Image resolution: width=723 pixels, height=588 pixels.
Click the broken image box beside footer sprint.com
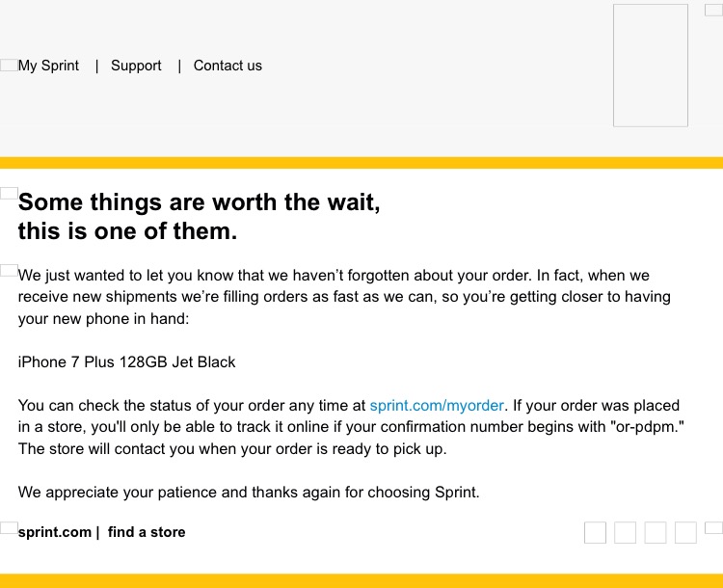click(x=9, y=527)
